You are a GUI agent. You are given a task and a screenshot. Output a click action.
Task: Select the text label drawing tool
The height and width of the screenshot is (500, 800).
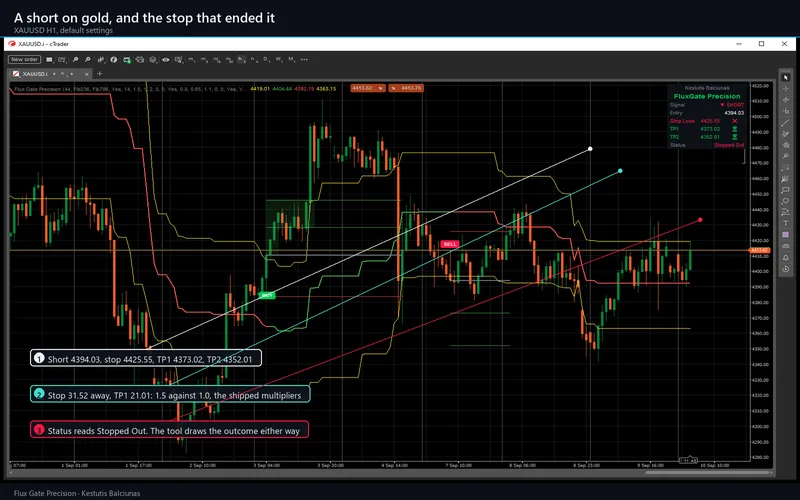786,222
